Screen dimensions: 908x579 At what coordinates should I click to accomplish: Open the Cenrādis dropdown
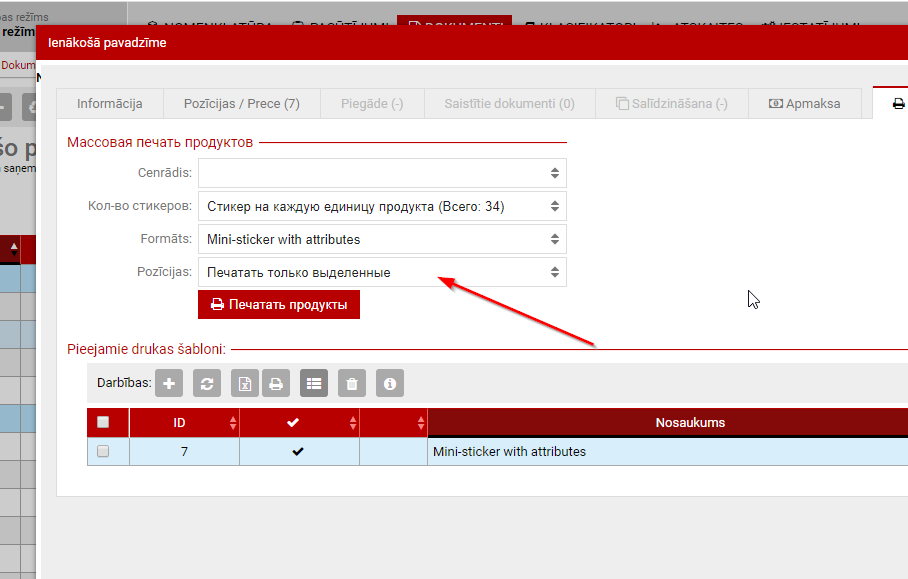coord(382,173)
